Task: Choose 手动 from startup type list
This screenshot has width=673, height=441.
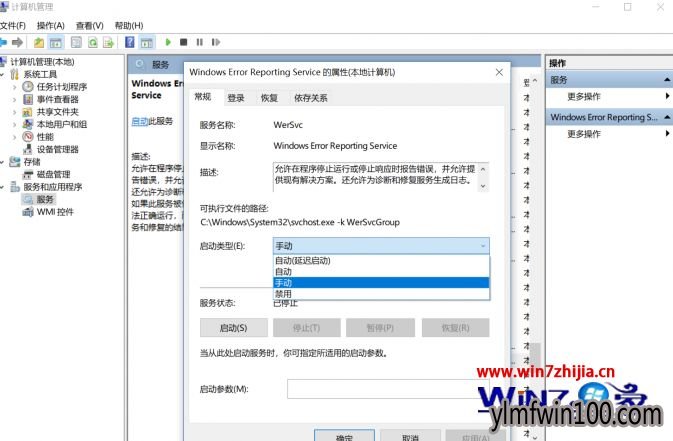Action: click(x=381, y=283)
